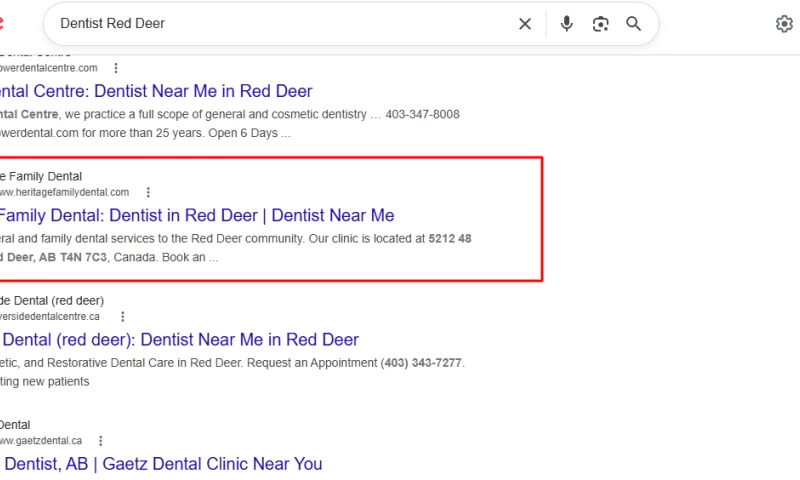Open Gaetz Dental Clinic Near You result
Viewport: 800px width, 480px height.
coord(161,464)
